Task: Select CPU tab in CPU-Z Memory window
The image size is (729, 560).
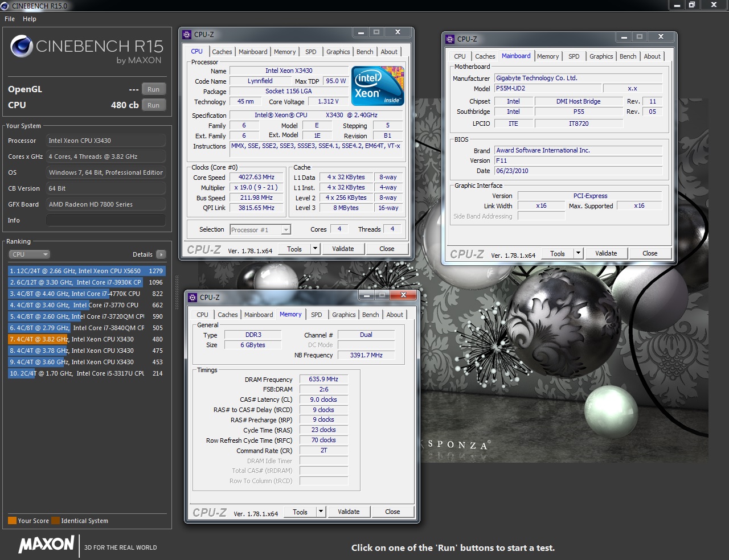Action: (x=203, y=315)
